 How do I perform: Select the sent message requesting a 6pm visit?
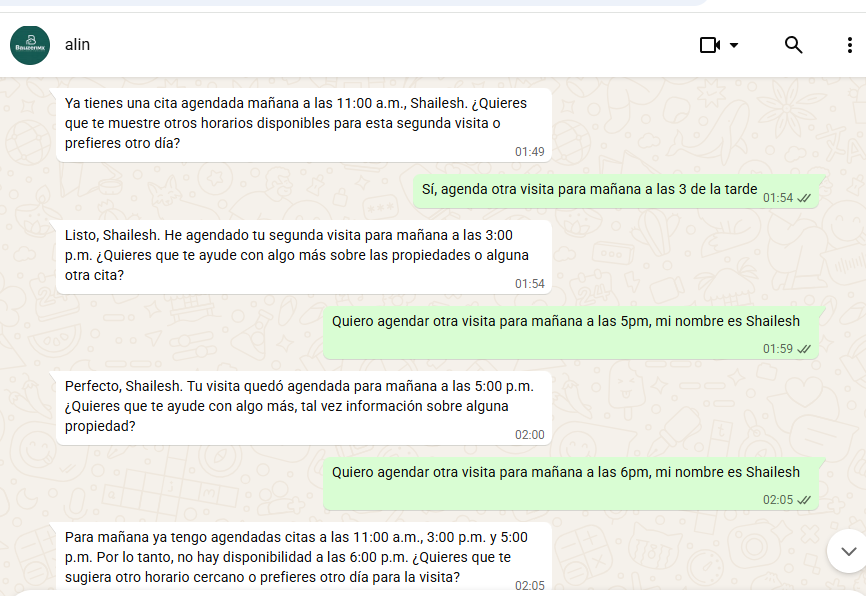[x=571, y=484]
